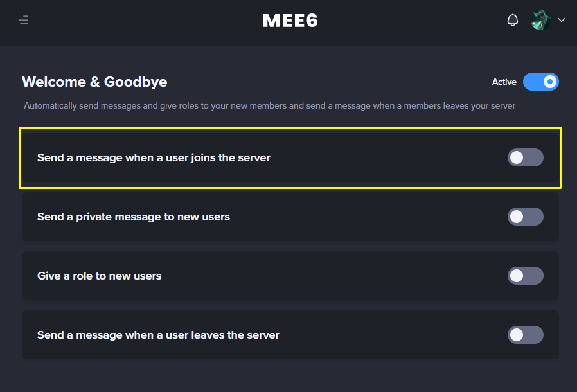Enable Give a role to new users toggle
Viewport: 577px width, 392px height.
[525, 276]
